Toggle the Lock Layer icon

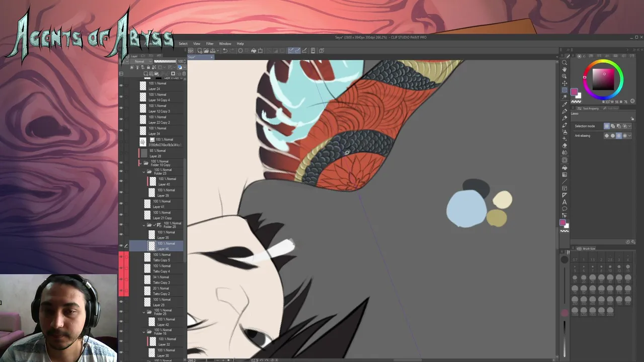pos(148,67)
